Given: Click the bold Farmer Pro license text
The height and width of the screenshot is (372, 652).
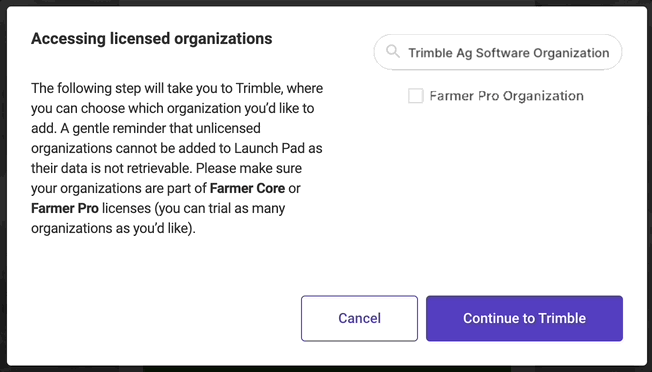Looking at the screenshot, I should pyautogui.click(x=65, y=208).
